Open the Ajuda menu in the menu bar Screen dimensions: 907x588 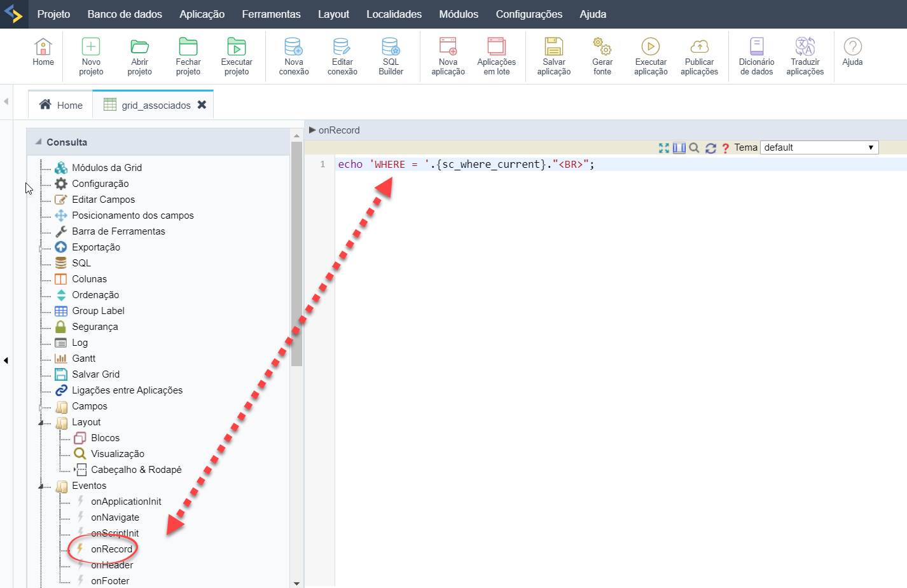[x=593, y=14]
